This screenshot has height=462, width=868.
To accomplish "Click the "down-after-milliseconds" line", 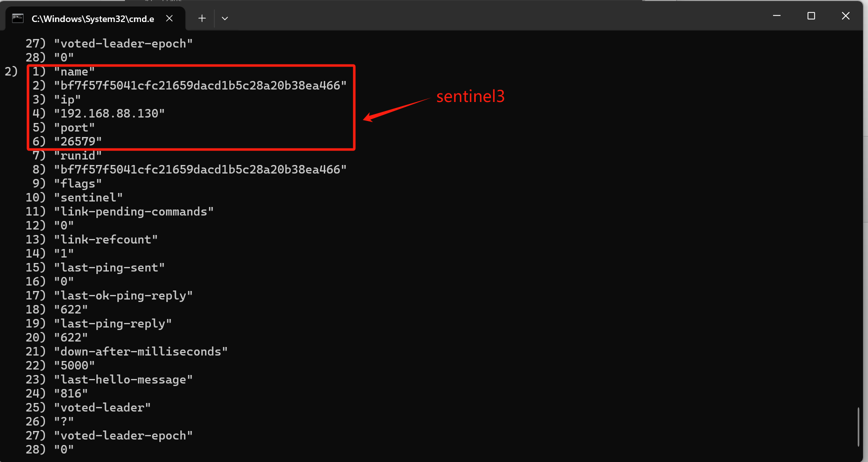I will point(141,352).
